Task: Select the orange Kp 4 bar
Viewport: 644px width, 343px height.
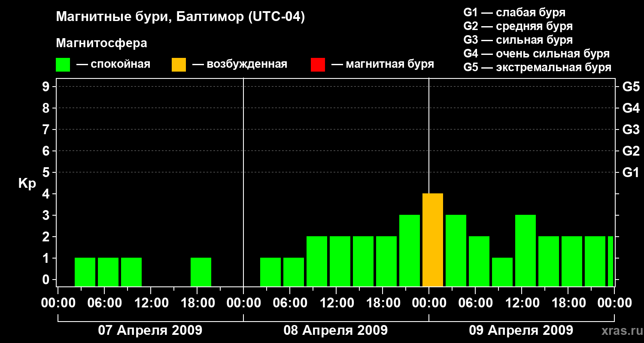Action: tap(433, 240)
